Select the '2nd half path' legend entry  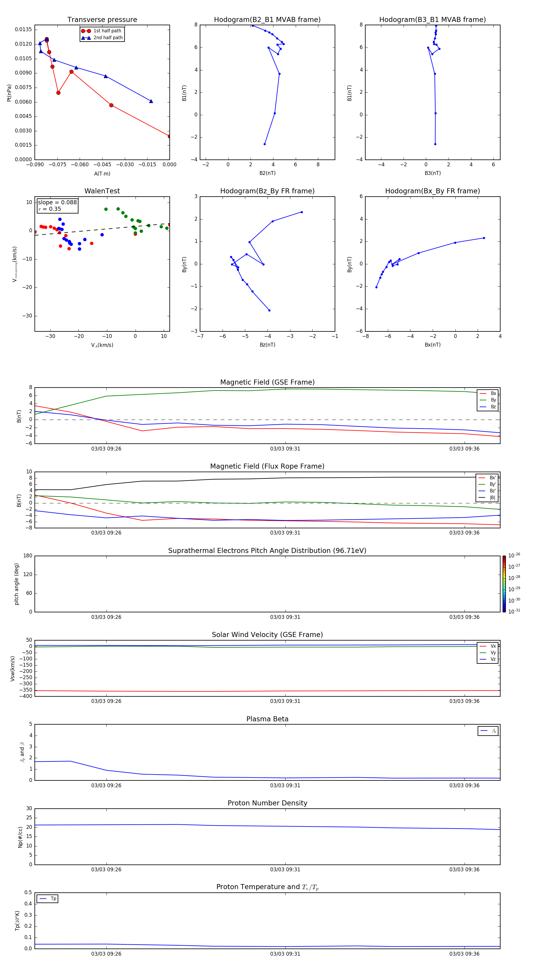click(x=102, y=38)
